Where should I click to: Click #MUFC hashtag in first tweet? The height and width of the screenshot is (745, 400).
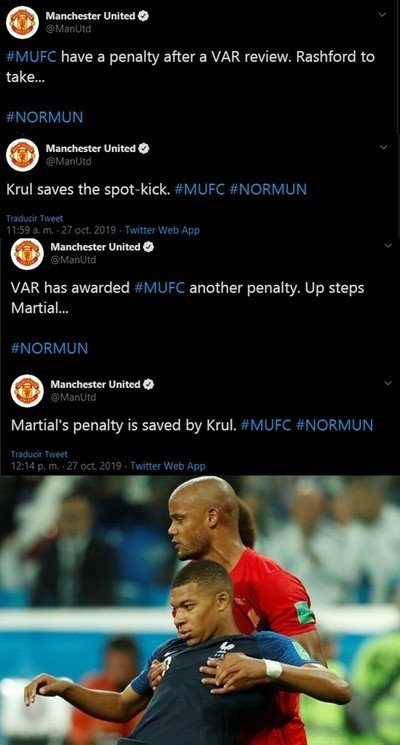pyautogui.click(x=32, y=57)
